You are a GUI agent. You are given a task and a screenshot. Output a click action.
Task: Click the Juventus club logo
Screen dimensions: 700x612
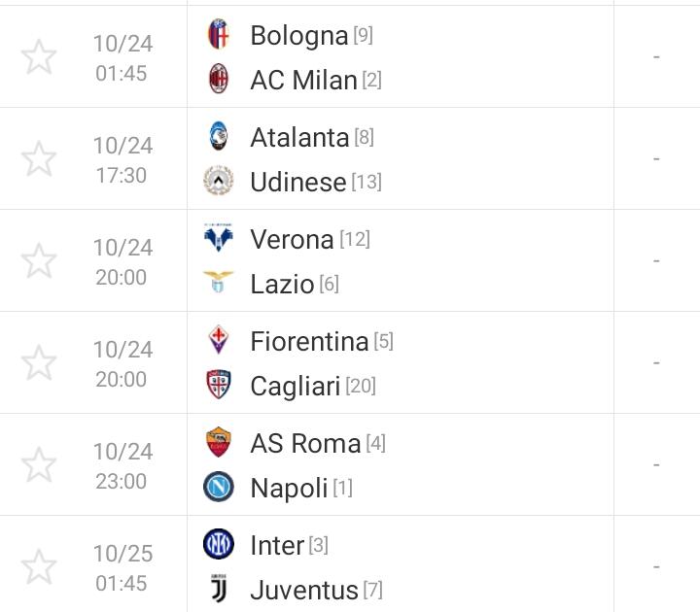[219, 590]
